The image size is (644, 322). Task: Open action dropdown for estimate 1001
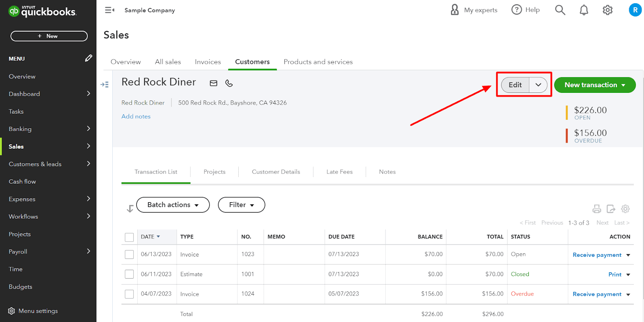tap(628, 275)
